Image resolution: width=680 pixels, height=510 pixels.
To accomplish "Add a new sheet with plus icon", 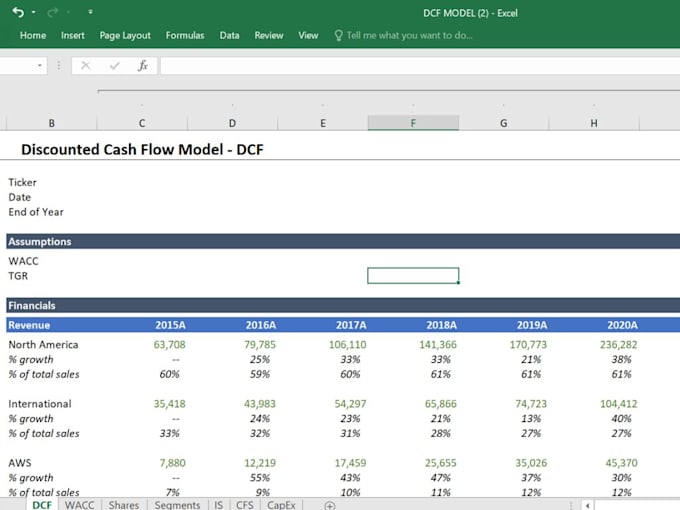I will tap(329, 505).
